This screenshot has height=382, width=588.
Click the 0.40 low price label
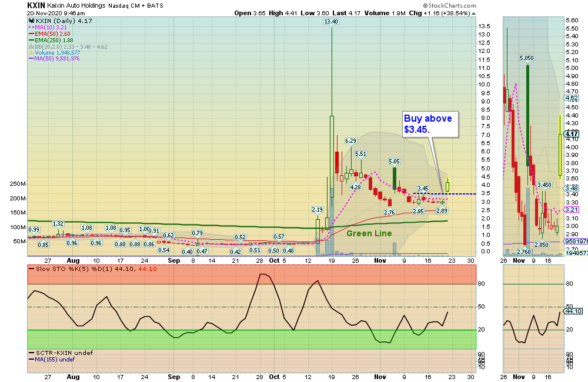pos(187,252)
